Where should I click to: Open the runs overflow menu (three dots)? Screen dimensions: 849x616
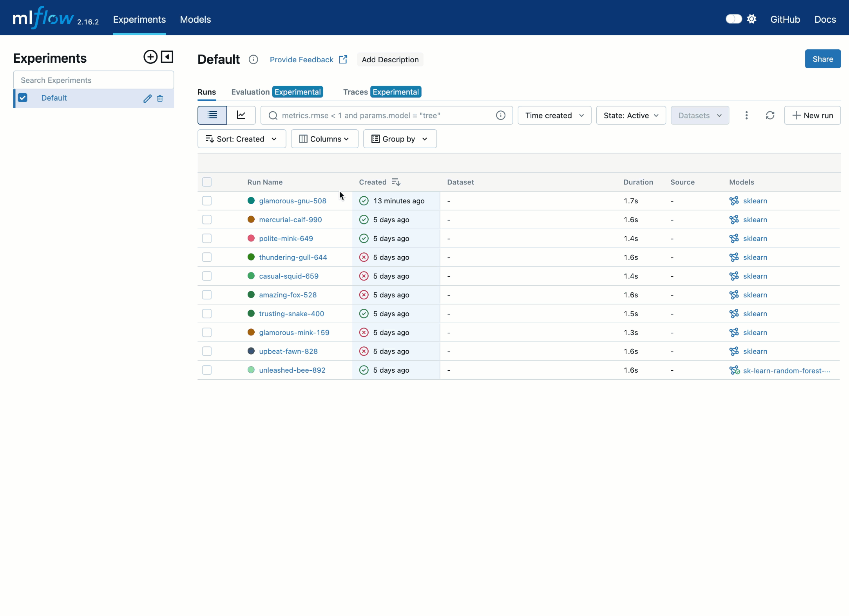[x=746, y=115]
